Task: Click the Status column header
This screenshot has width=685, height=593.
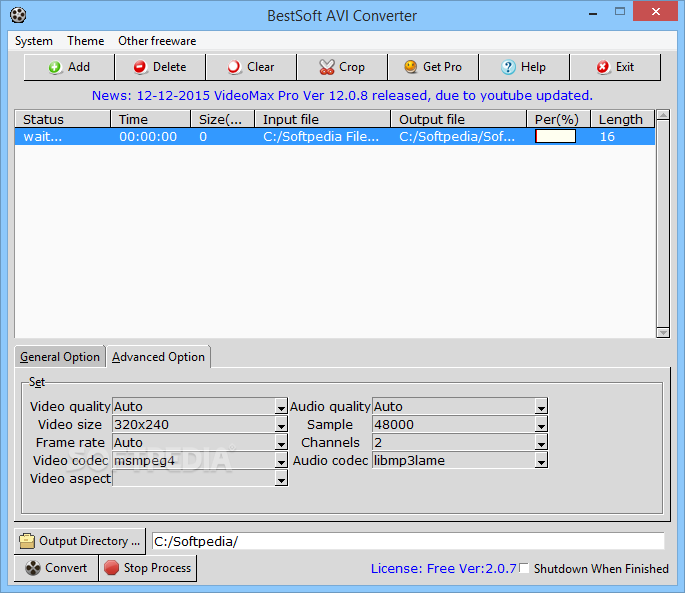Action: pos(62,119)
